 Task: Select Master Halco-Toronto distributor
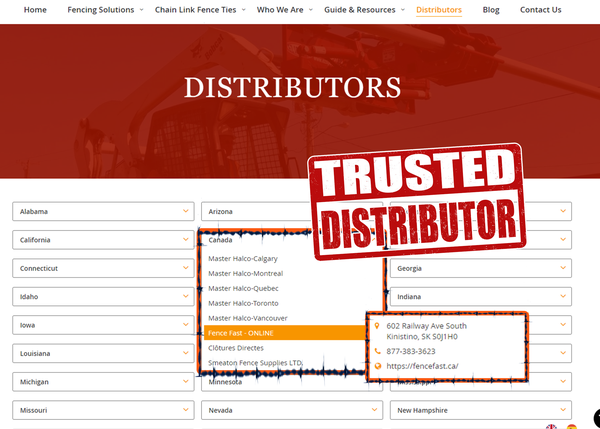click(x=243, y=303)
